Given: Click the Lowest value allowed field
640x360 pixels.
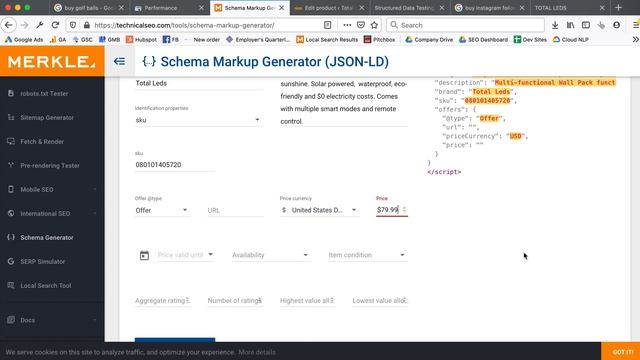Looking at the screenshot, I should (380, 300).
